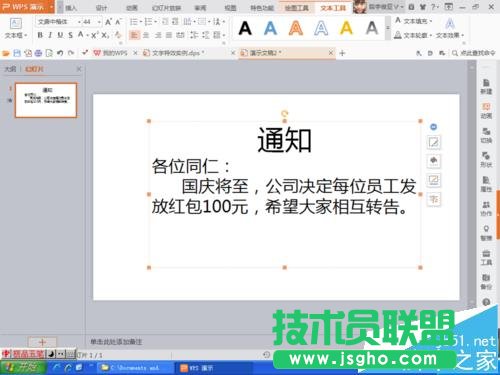
Task: Expand the text style gallery list
Action: click(388, 28)
